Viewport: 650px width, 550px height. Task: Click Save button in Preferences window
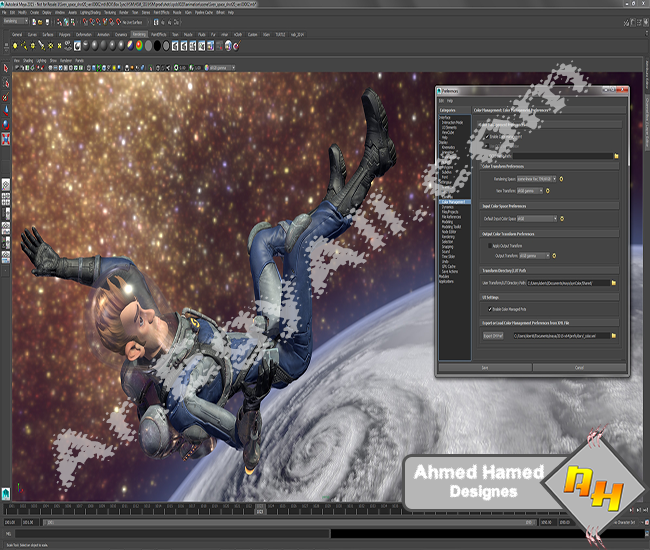click(x=485, y=368)
